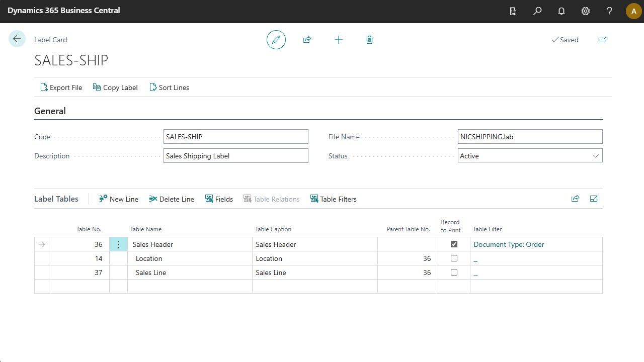Click the pencil edit icon
Screen dimensions: 644x362
click(x=276, y=40)
